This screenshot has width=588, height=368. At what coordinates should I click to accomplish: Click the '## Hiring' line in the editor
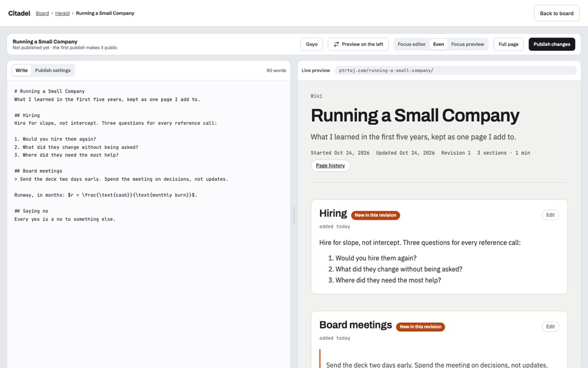coord(27,115)
